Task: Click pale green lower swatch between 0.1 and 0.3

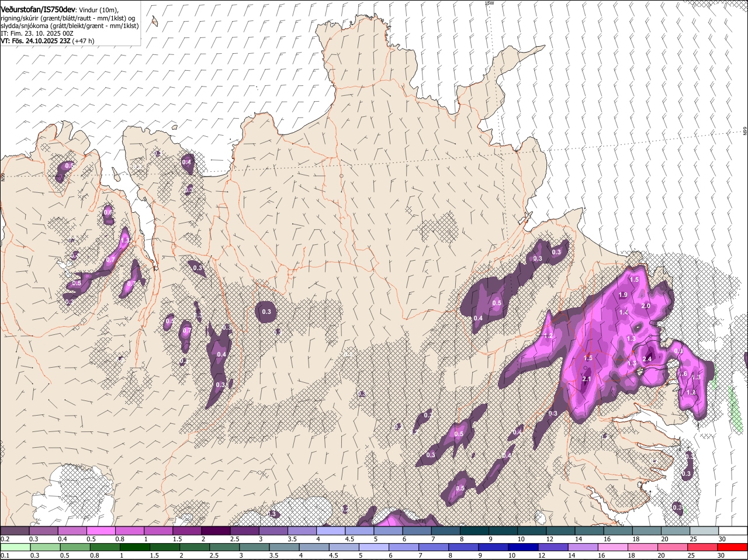Action: click(15, 548)
